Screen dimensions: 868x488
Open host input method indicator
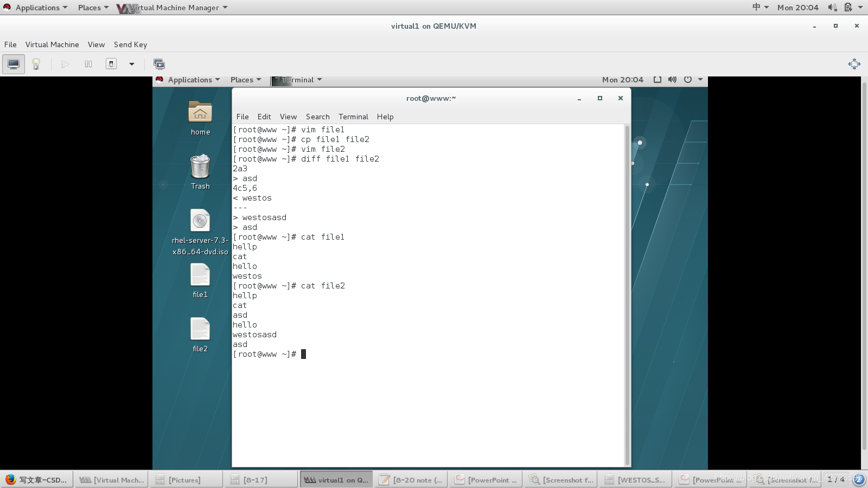(x=760, y=7)
